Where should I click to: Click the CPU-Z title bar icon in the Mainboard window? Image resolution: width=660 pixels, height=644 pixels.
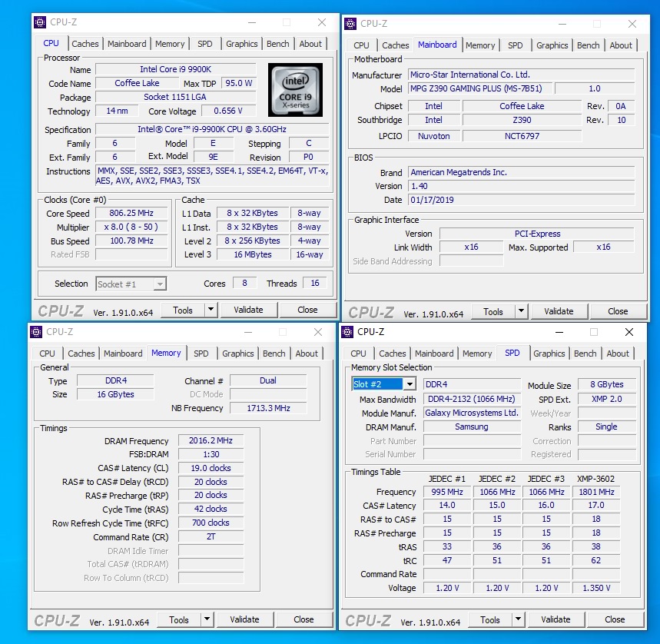pos(351,24)
